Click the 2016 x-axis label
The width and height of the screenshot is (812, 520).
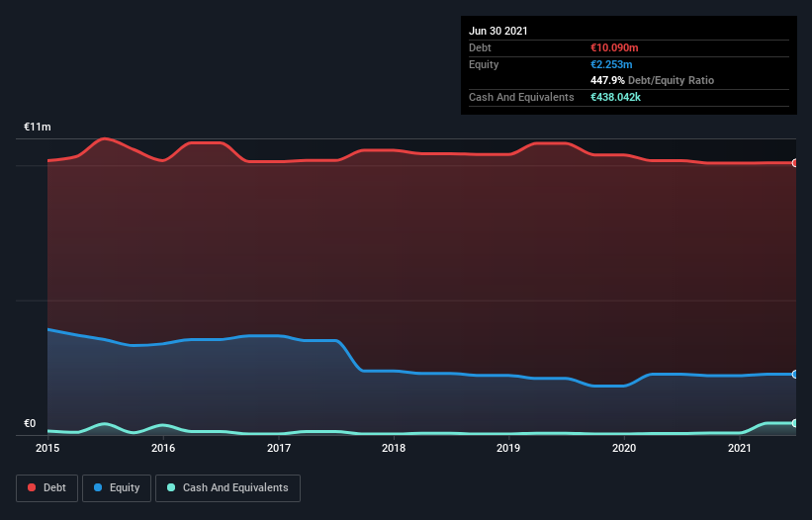click(163, 448)
